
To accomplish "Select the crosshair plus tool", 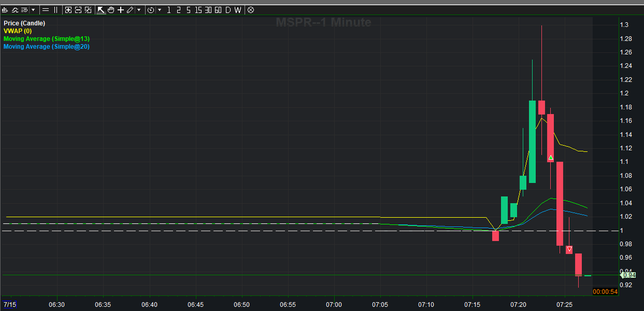I will (x=121, y=10).
